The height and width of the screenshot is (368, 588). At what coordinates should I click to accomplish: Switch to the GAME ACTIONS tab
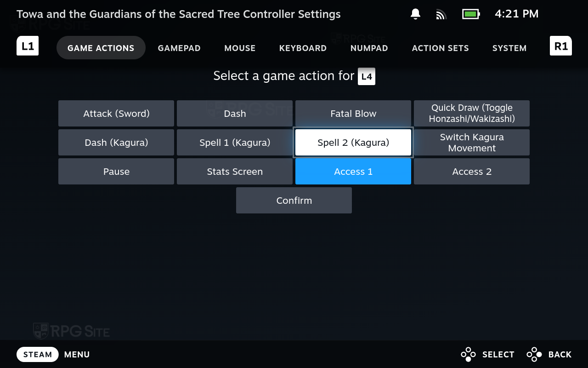point(101,48)
